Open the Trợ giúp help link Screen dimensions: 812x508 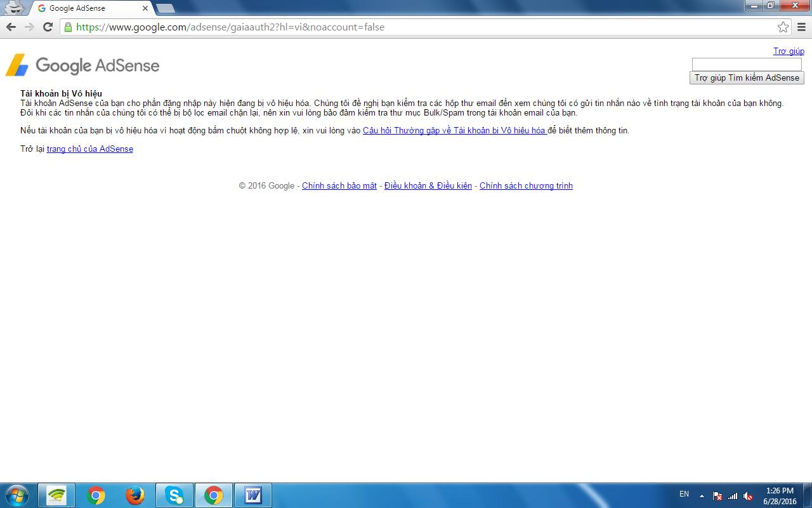[789, 51]
